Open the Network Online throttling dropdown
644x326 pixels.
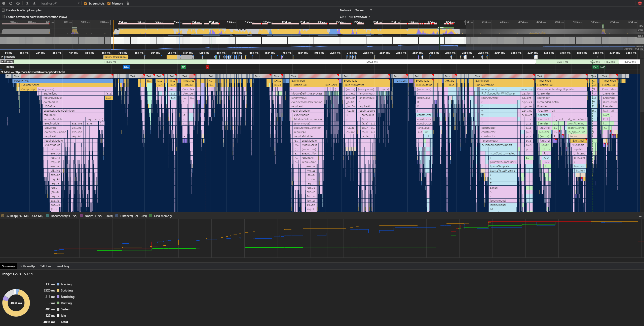(x=362, y=10)
